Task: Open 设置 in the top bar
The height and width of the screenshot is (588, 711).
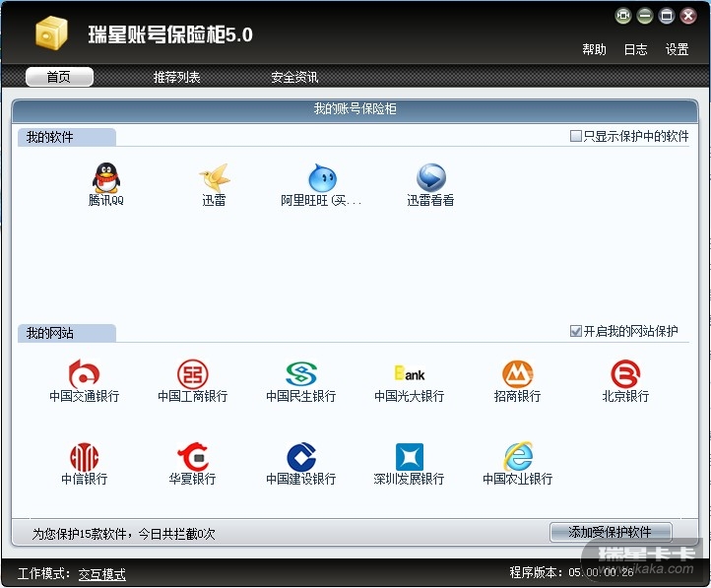Action: [x=677, y=49]
